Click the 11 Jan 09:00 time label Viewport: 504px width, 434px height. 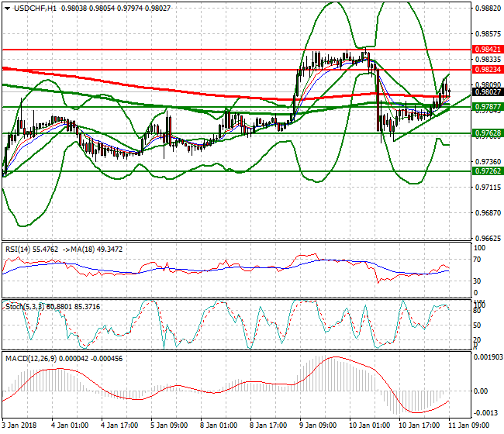point(470,425)
